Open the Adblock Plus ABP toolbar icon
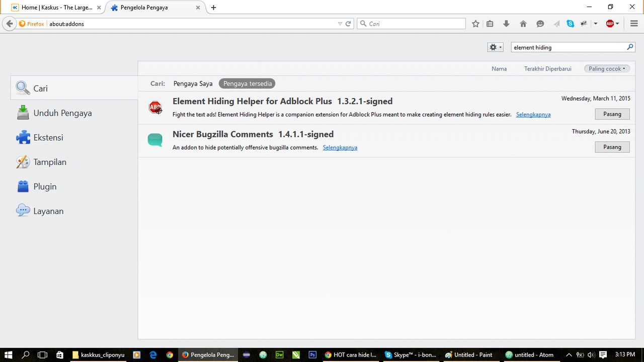The height and width of the screenshot is (362, 644). [610, 24]
